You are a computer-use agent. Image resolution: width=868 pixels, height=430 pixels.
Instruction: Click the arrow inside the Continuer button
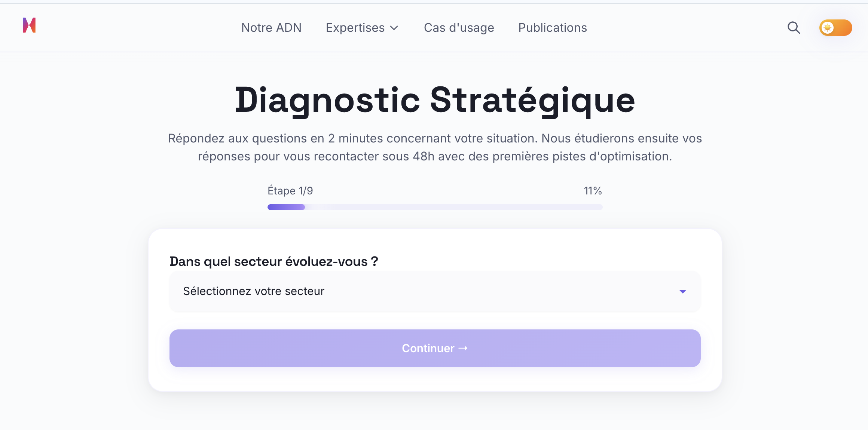tap(464, 348)
